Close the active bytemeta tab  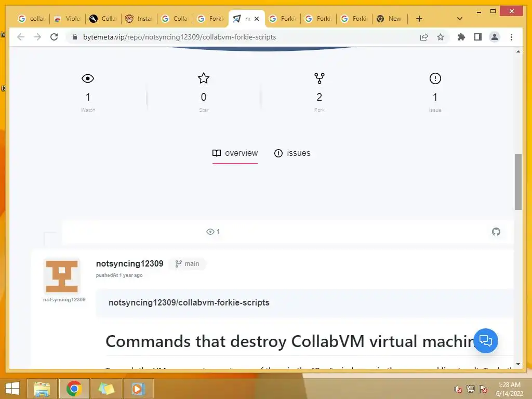point(257,19)
